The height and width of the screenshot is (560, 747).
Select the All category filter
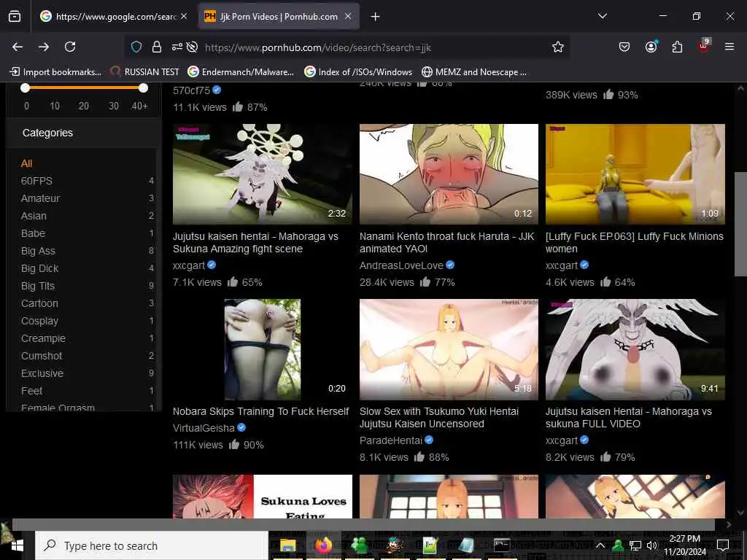tap(27, 163)
